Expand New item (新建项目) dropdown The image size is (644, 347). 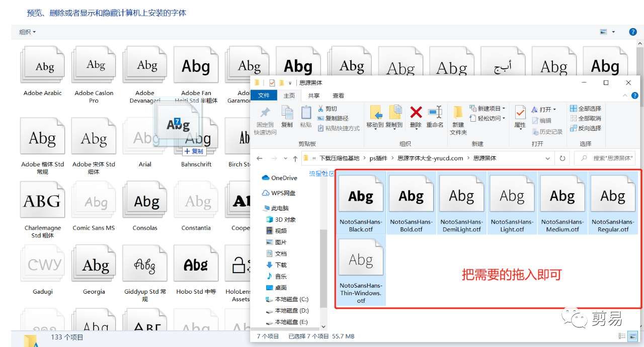point(489,109)
